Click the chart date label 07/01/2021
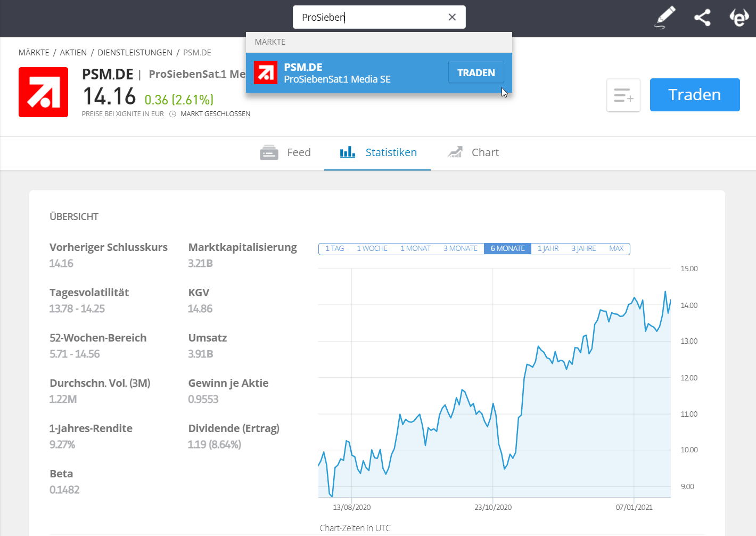 pyautogui.click(x=634, y=507)
